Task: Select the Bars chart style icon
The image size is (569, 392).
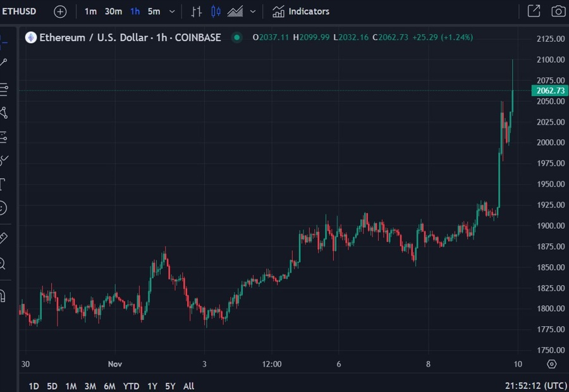Action: pos(197,11)
